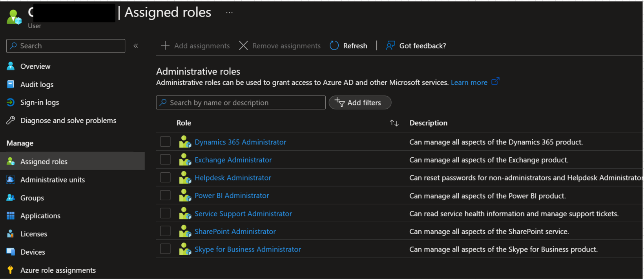Open Exchange Administrator role link
Viewport: 644px width, 279px height.
click(233, 160)
